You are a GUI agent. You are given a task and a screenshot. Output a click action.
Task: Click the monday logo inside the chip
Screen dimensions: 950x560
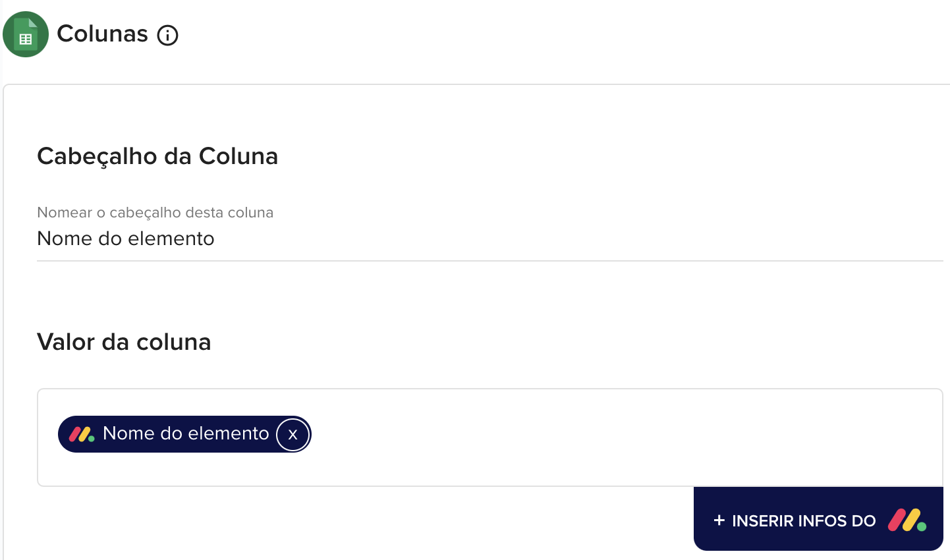tap(82, 434)
